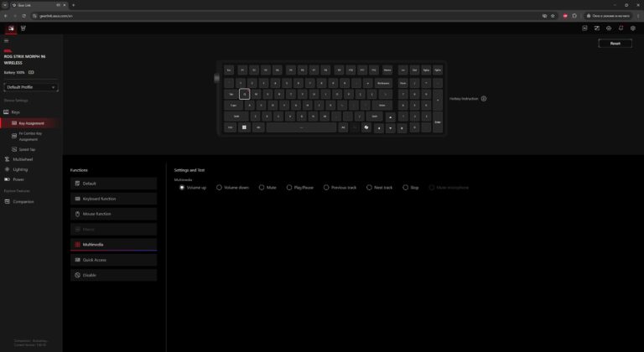Select the down arrow key on keyboard
This screenshot has height=352, width=644.
[390, 128]
